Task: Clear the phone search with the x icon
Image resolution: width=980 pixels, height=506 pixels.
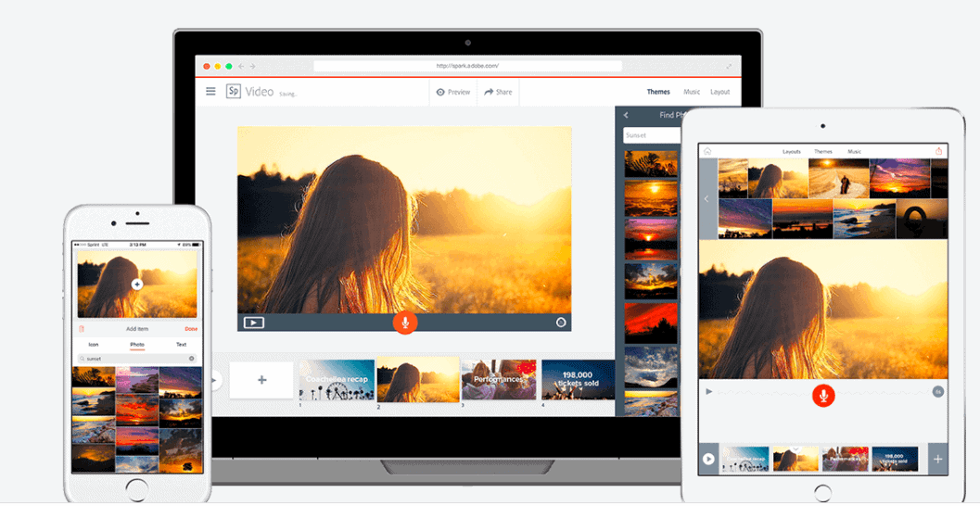Action: pos(191,359)
